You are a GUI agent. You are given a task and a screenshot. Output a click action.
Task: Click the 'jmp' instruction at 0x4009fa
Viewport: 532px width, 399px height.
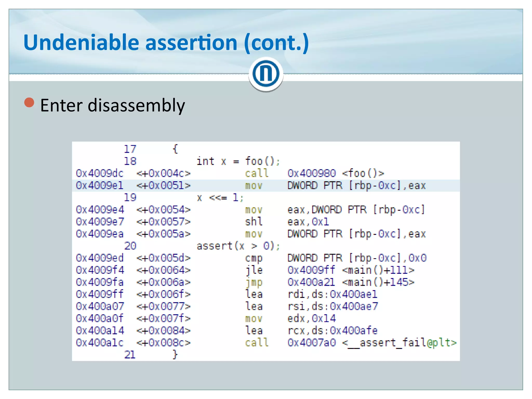click(x=254, y=282)
